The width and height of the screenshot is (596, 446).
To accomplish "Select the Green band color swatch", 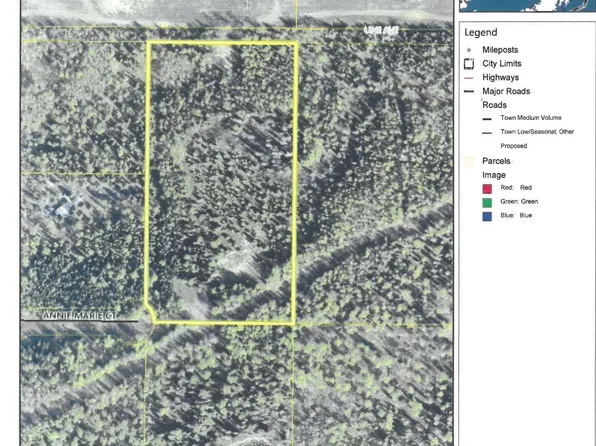I will pyautogui.click(x=487, y=202).
